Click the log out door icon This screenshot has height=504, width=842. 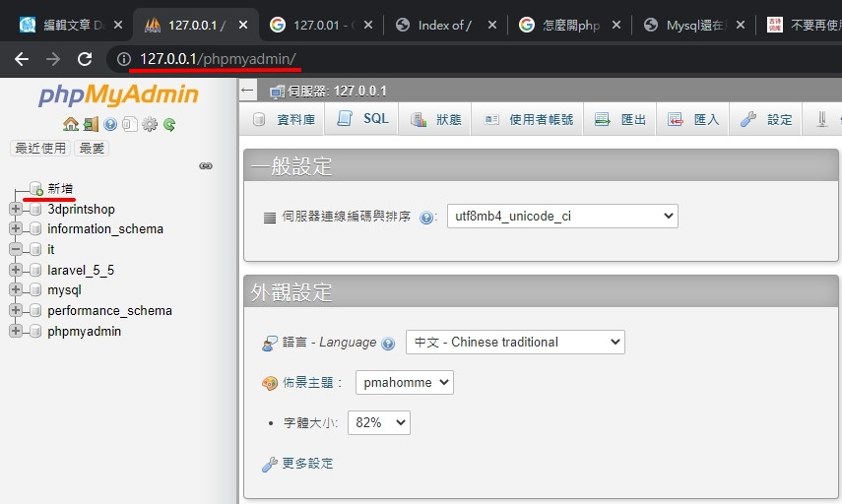pos(91,125)
